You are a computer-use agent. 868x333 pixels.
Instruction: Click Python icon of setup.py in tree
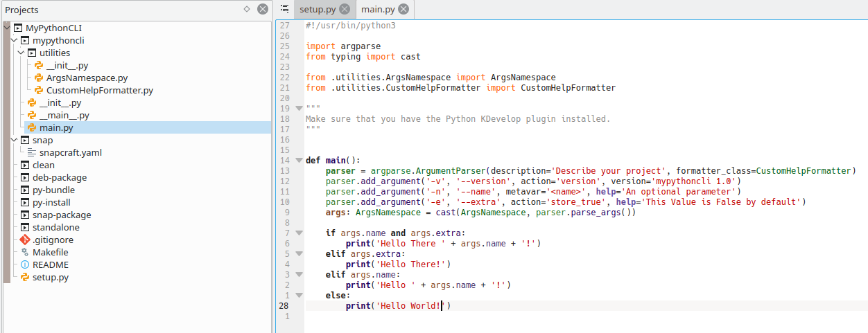(x=25, y=278)
